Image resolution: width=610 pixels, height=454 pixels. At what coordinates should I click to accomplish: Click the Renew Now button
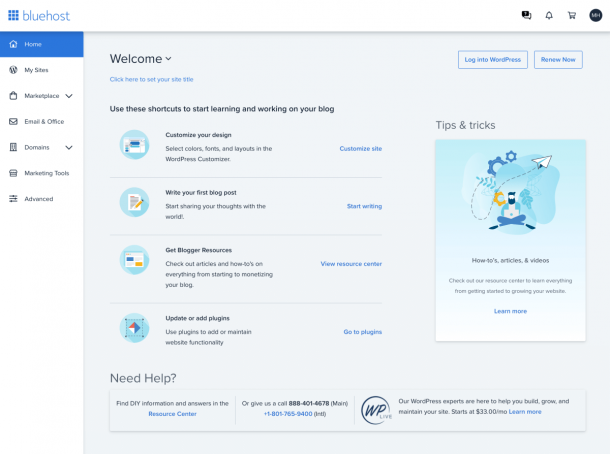[558, 60]
